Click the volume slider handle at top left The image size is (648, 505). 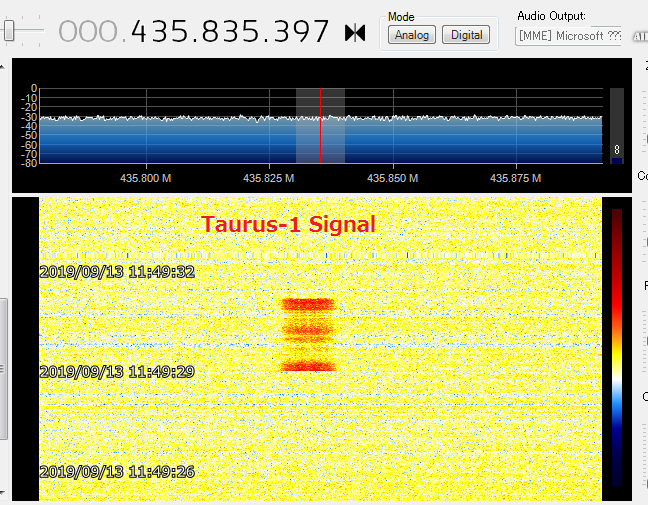tap(9, 30)
